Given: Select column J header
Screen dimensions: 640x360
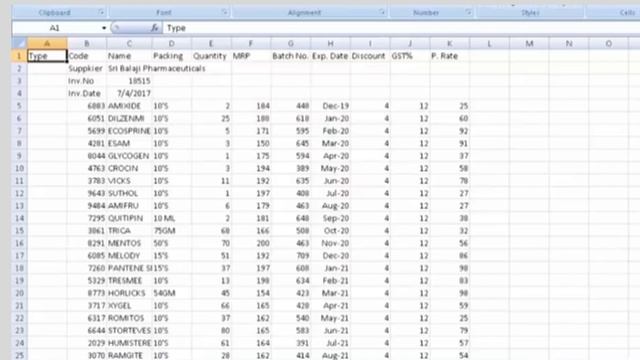Looking at the screenshot, I should (x=410, y=43).
